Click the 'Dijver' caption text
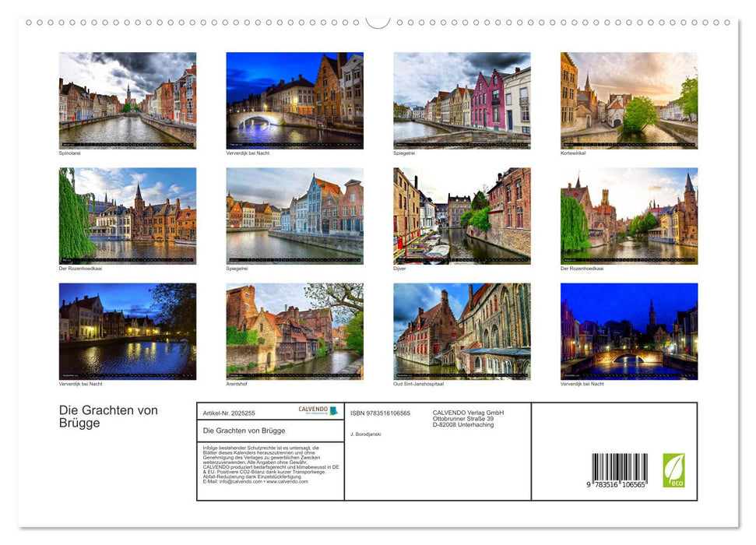The width and height of the screenshot is (756, 545). tap(399, 269)
